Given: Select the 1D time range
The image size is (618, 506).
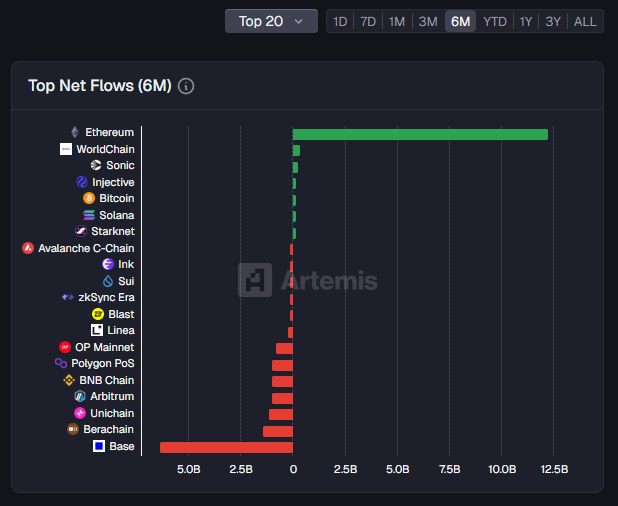Looking at the screenshot, I should 340,21.
